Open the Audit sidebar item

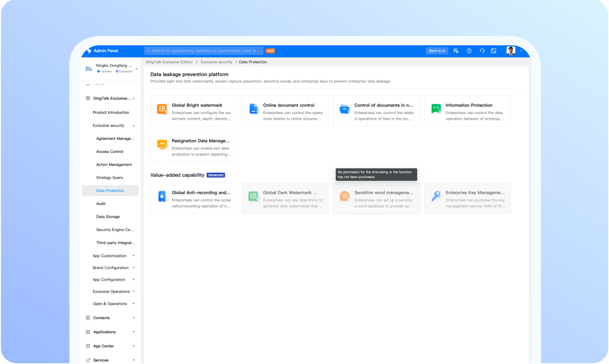101,203
